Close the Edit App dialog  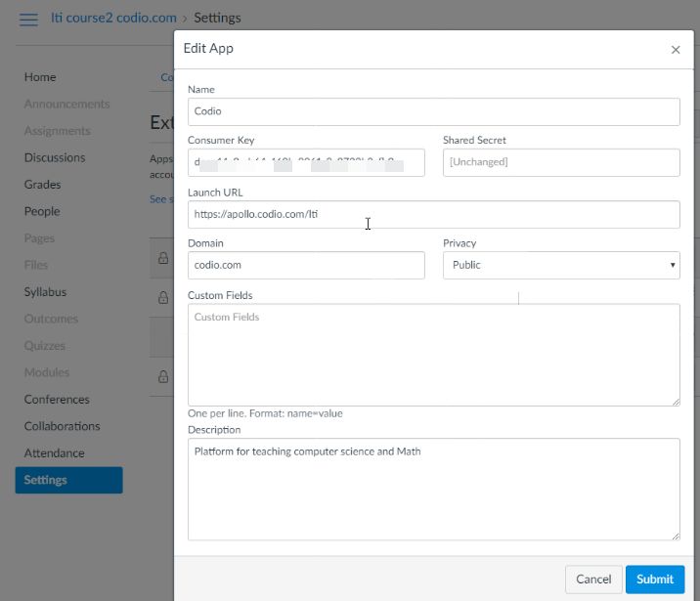pos(676,50)
